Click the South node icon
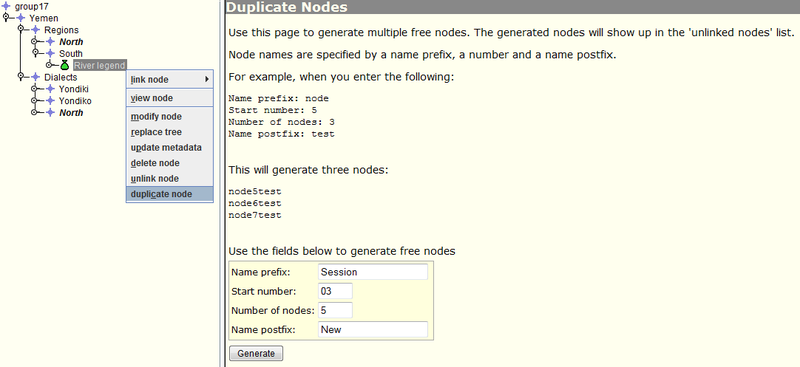This screenshot has height=367, width=800. point(50,54)
